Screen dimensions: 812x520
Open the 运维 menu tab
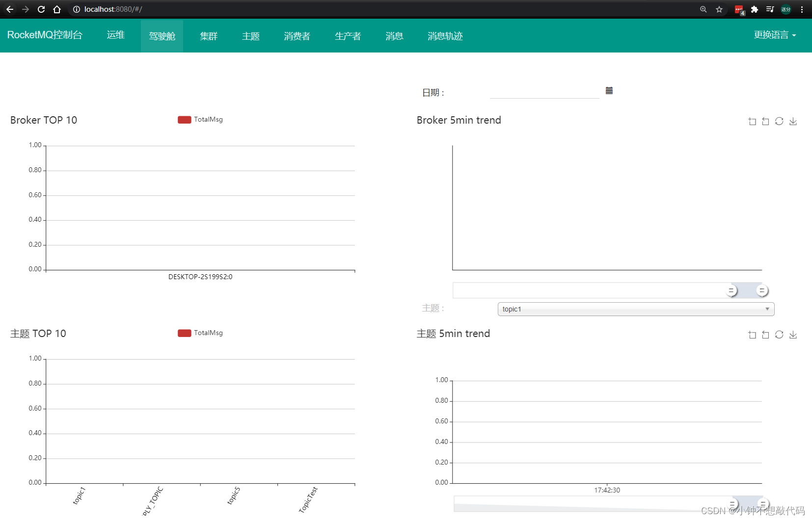click(116, 35)
